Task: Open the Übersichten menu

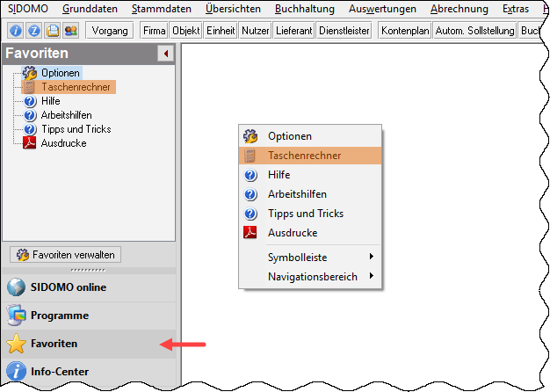Action: 233,9
